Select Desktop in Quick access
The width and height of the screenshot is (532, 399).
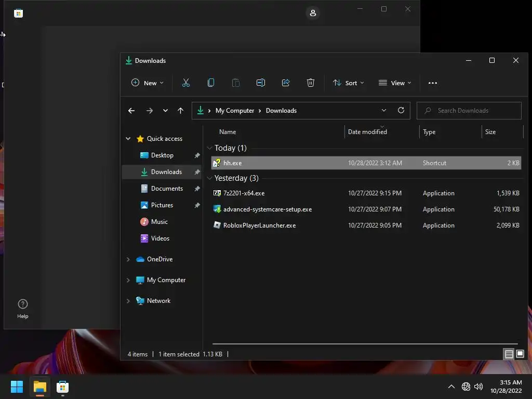(162, 155)
